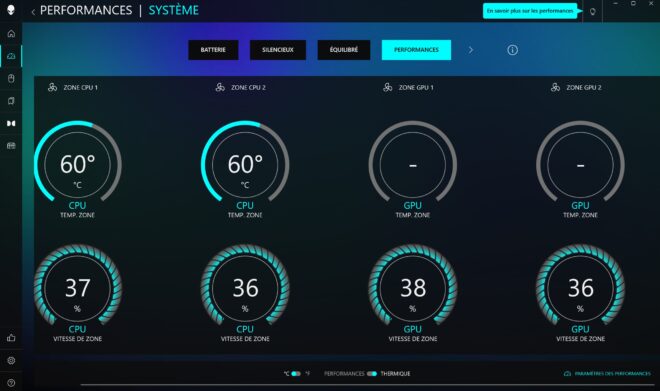Screen dimensions: 660x391
Task: Show more modes with the right chevron
Action: click(x=471, y=50)
